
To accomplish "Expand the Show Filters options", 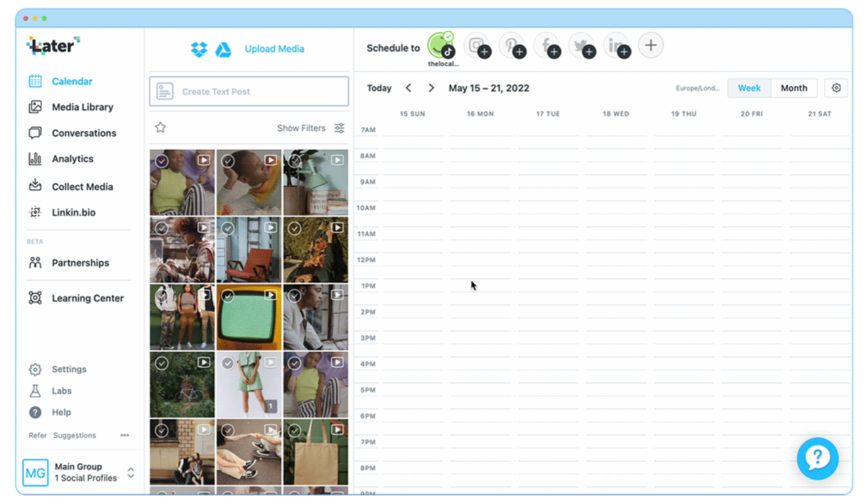I will tap(311, 128).
